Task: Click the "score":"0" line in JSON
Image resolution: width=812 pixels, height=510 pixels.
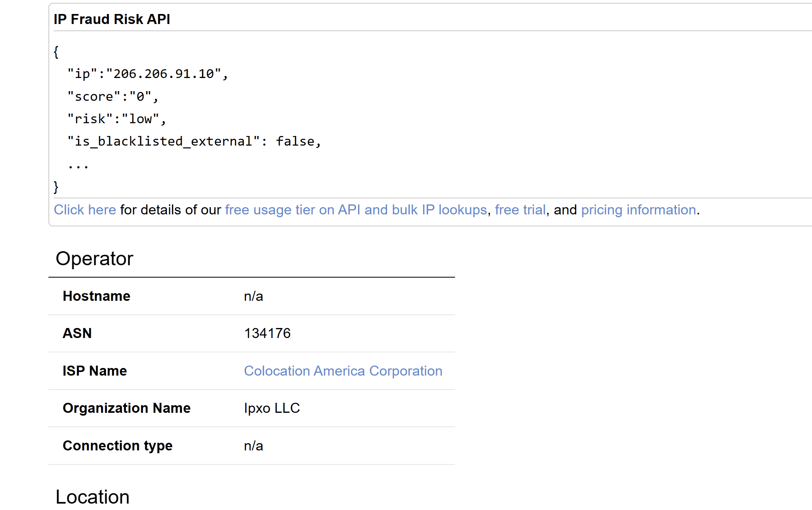Action: point(113,97)
